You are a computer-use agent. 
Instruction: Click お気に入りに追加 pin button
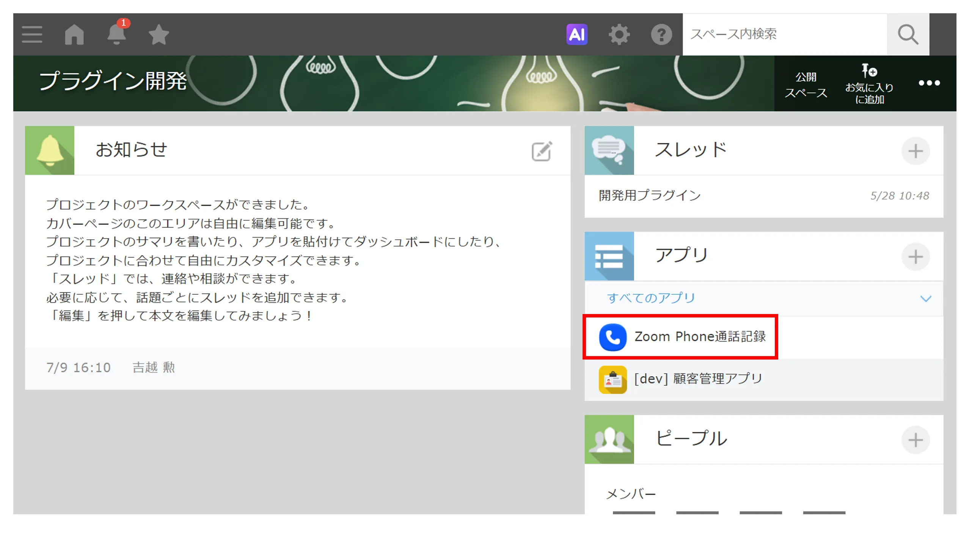(x=869, y=84)
